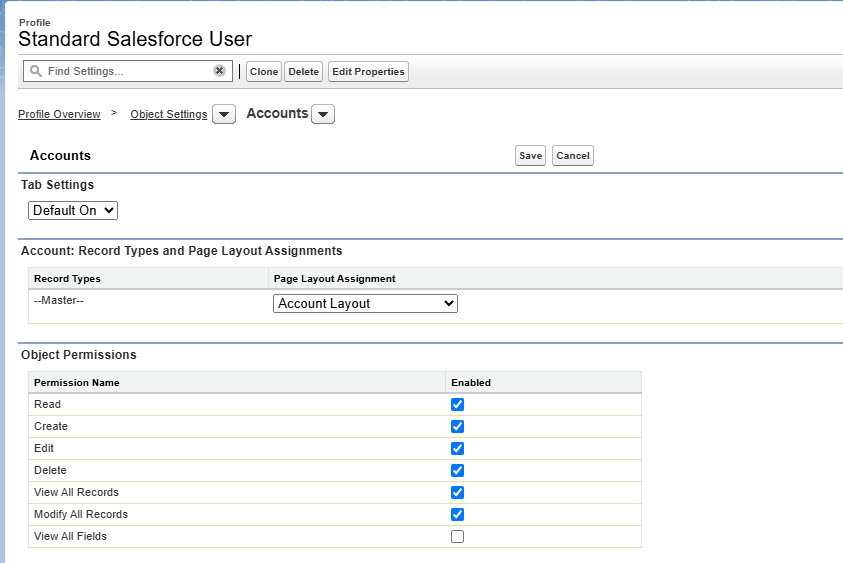Enable the View All Fields checkbox

458,537
